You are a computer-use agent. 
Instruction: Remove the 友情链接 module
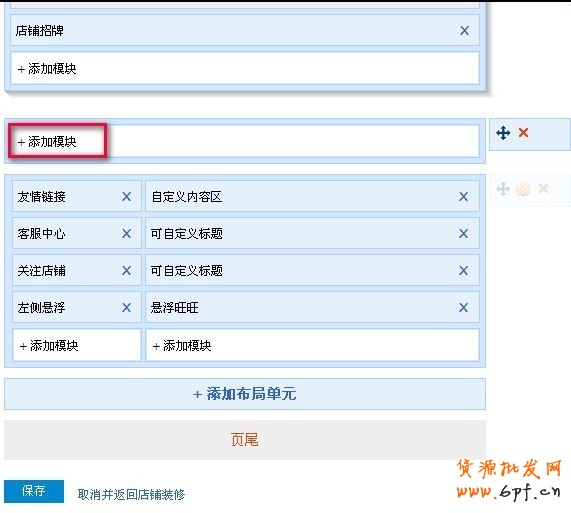(x=126, y=197)
